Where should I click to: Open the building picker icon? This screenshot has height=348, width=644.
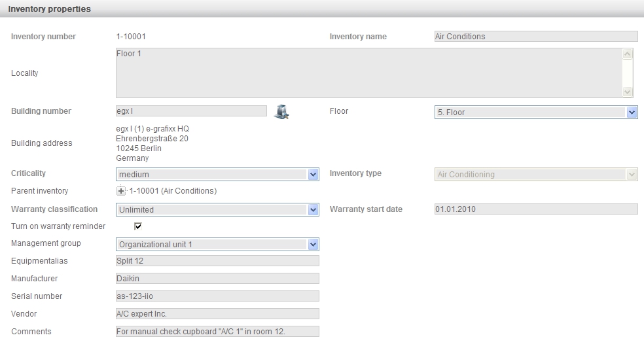coord(281,112)
